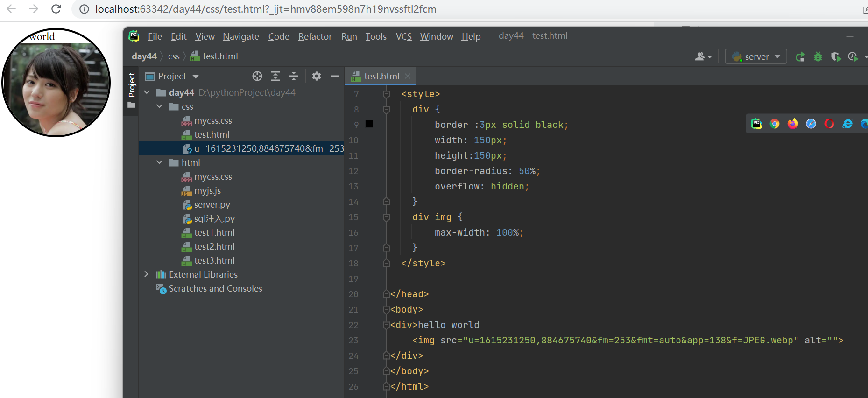868x398 pixels.
Task: Open the server run configuration dropdown
Action: 756,56
